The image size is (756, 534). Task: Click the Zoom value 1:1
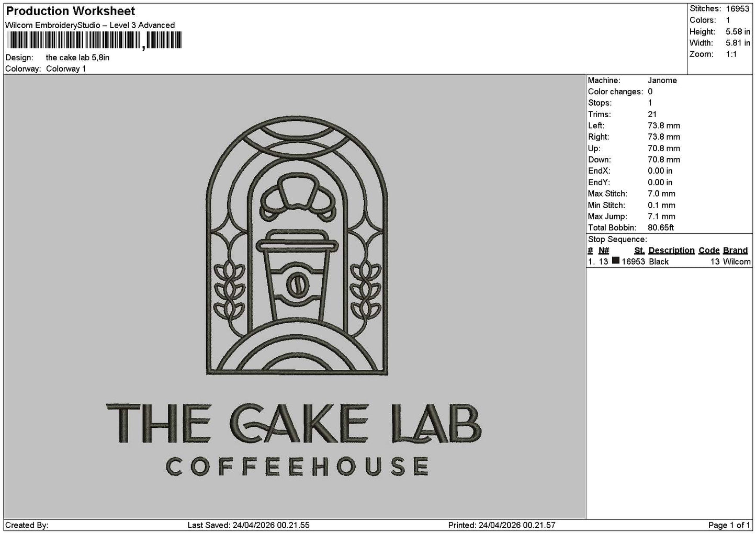point(731,54)
